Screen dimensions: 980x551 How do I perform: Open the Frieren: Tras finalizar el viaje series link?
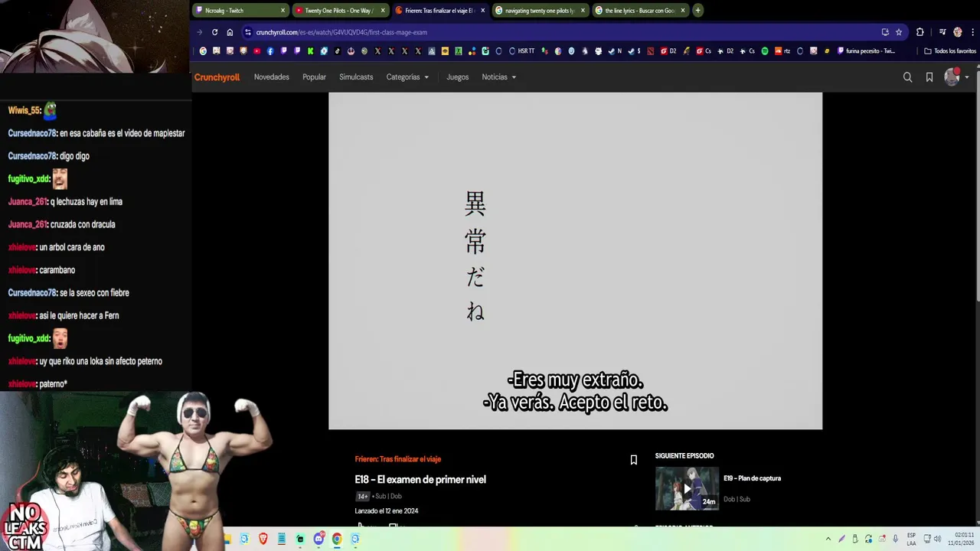pos(398,459)
